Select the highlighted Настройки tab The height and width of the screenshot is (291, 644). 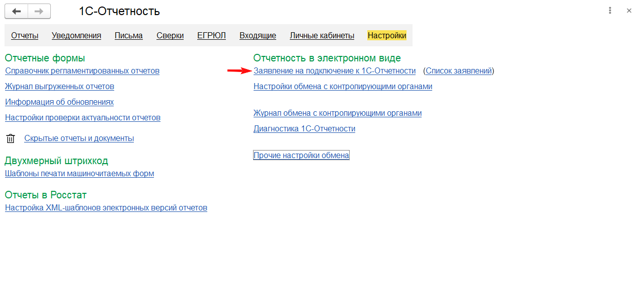click(x=387, y=36)
